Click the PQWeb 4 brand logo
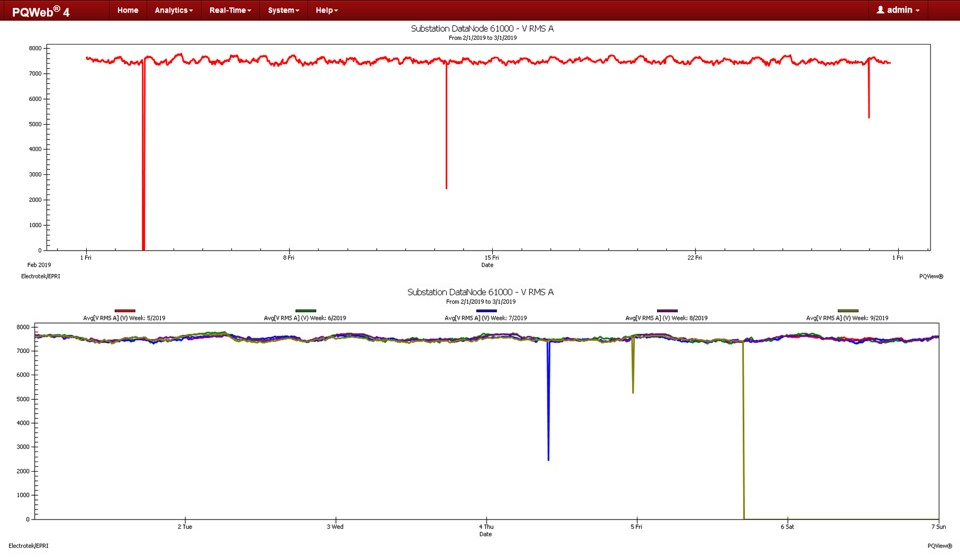Viewport: 960px width, 558px height. coord(40,12)
